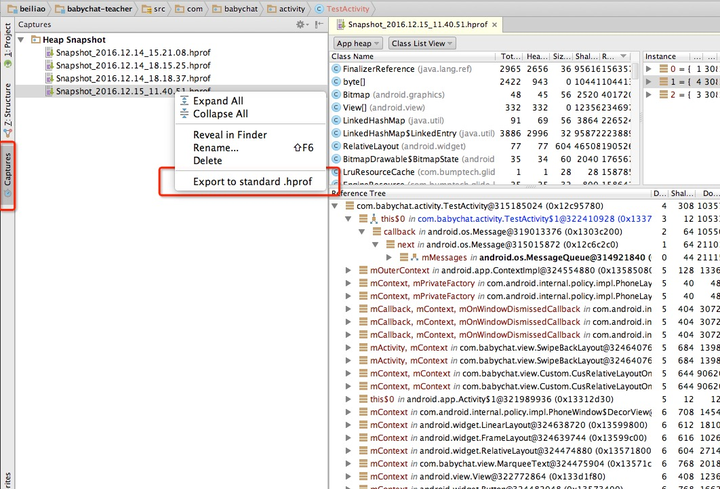Expand instance 0 in Instance list

pyautogui.click(x=648, y=69)
